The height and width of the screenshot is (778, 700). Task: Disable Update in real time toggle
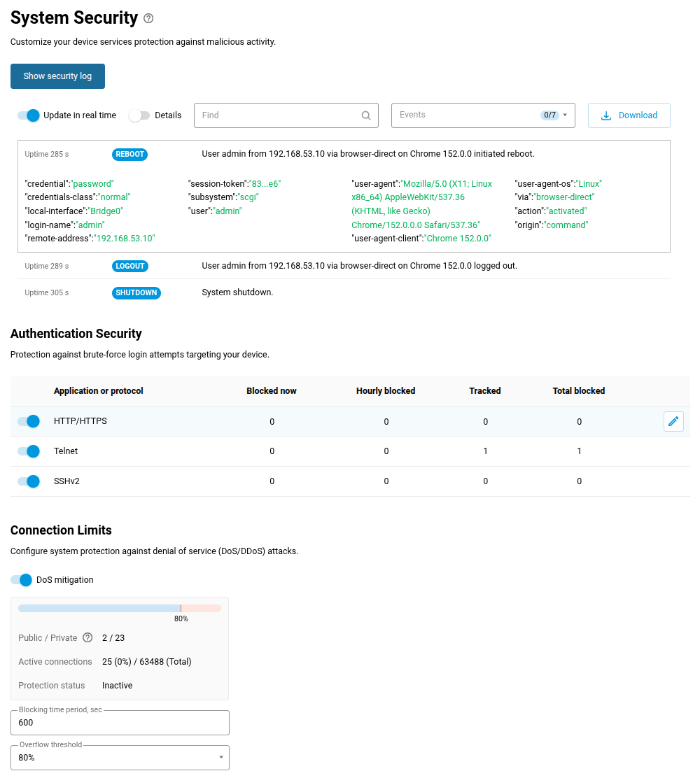point(28,115)
